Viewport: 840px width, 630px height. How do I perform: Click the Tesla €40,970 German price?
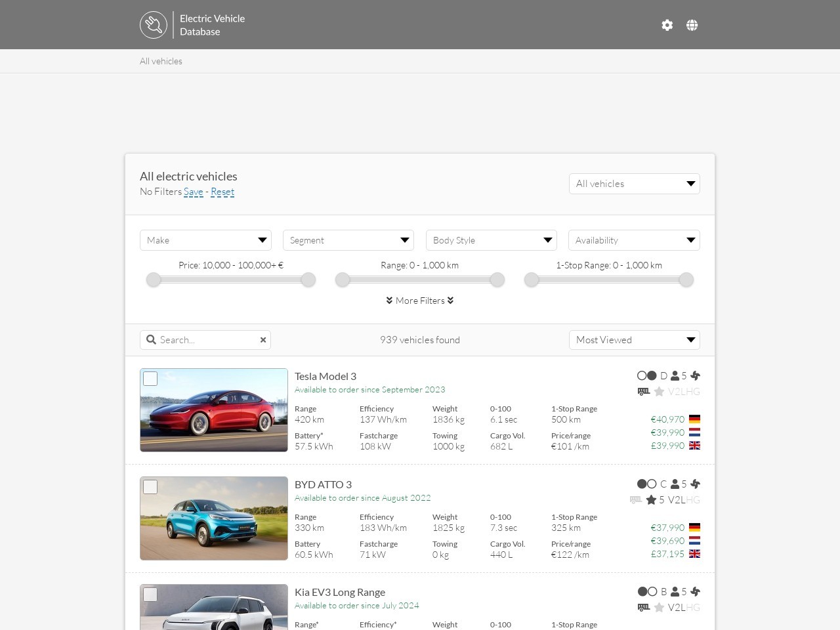coord(667,419)
